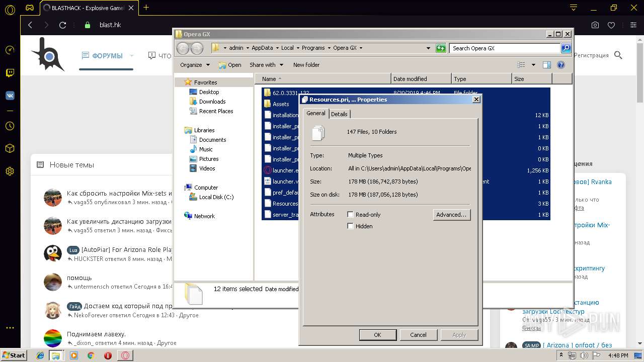Expand the change-view dropdown arrow
Image resolution: width=644 pixels, height=362 pixels.
(533, 65)
